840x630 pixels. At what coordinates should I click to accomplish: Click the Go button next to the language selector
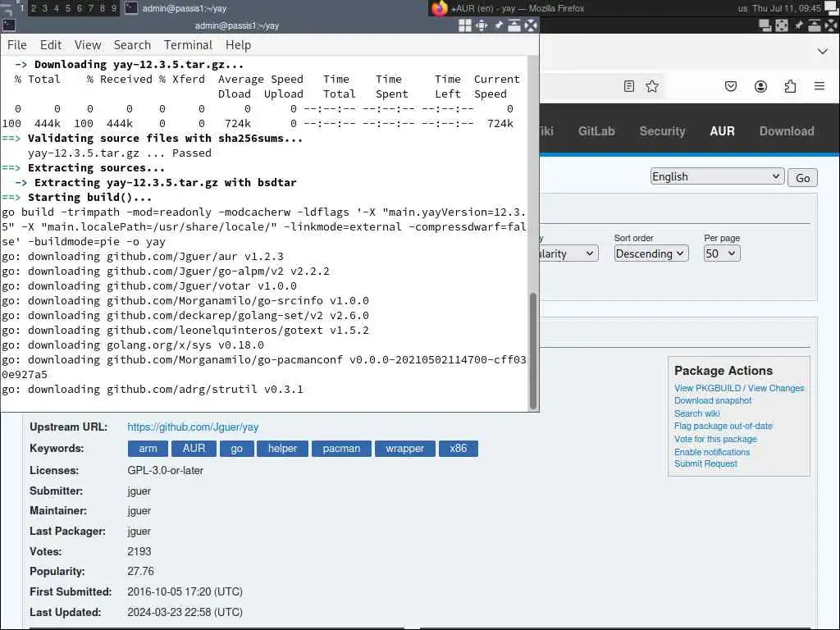pyautogui.click(x=802, y=178)
